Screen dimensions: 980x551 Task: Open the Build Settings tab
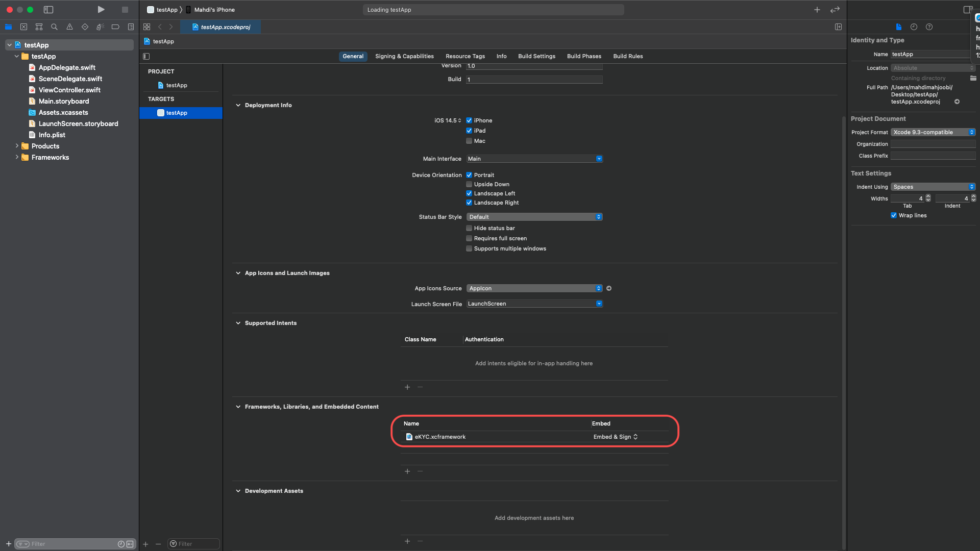(536, 56)
